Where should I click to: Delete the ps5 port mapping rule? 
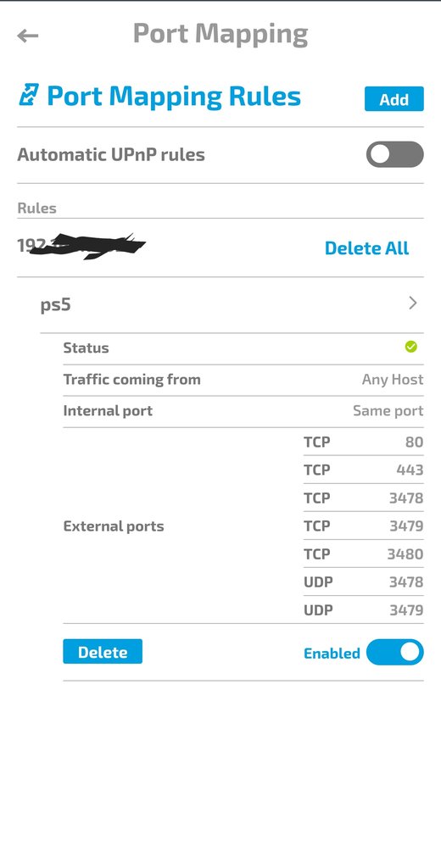point(103,652)
